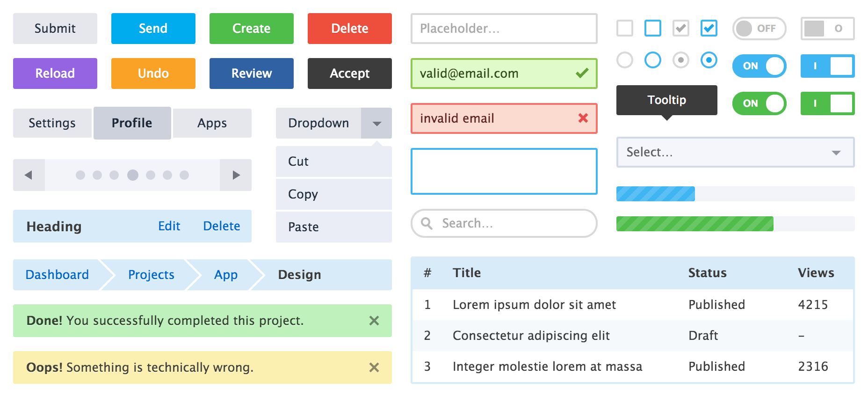Uncheck the blue checked checkbox
Screen dimensions: 868x397
coord(709,28)
